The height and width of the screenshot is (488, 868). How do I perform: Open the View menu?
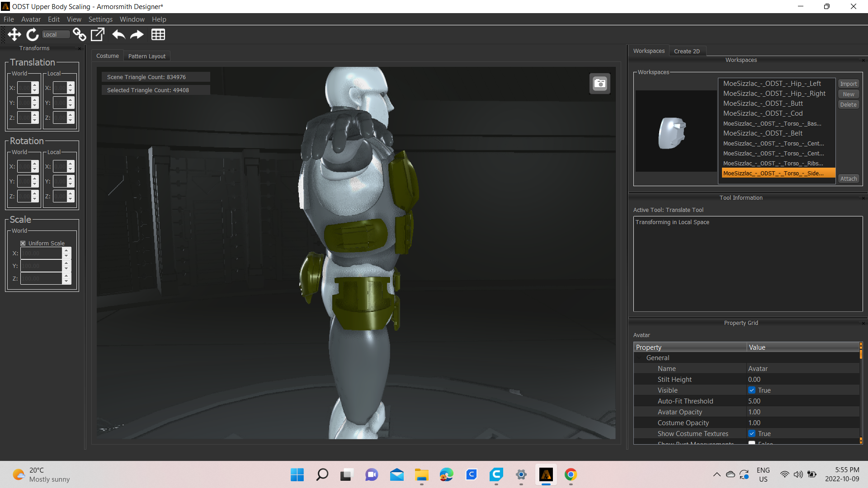pyautogui.click(x=74, y=19)
